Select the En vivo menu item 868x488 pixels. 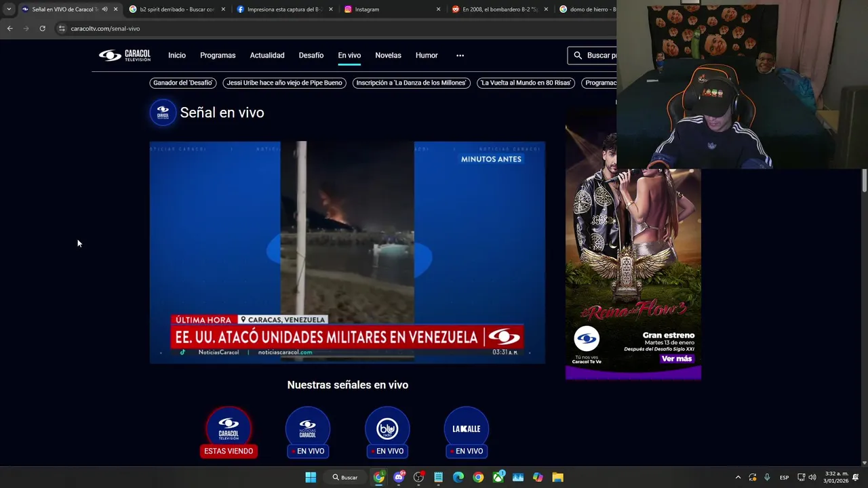349,56
